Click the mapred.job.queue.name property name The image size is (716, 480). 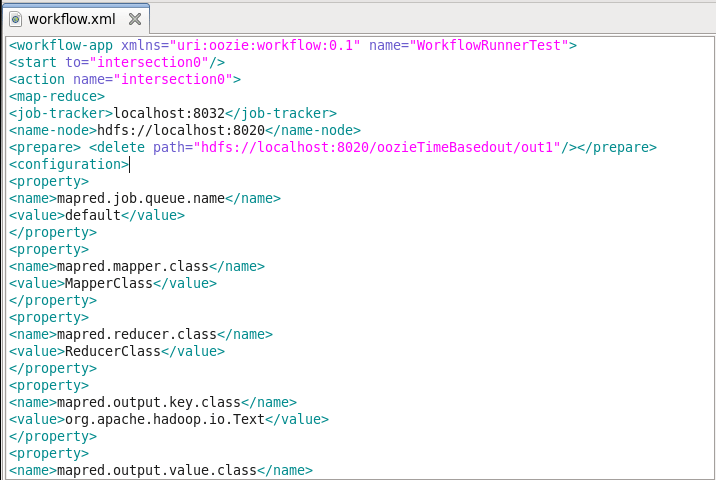[x=141, y=198]
